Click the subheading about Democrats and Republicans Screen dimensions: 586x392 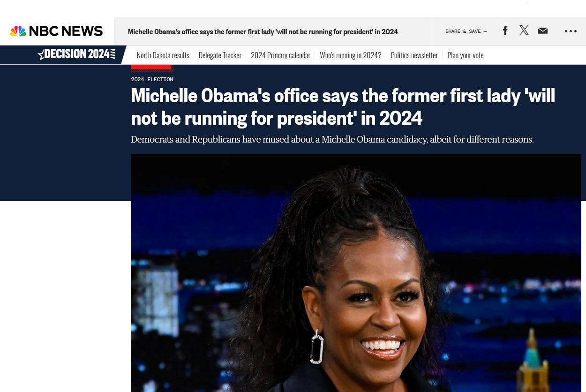pyautogui.click(x=332, y=139)
